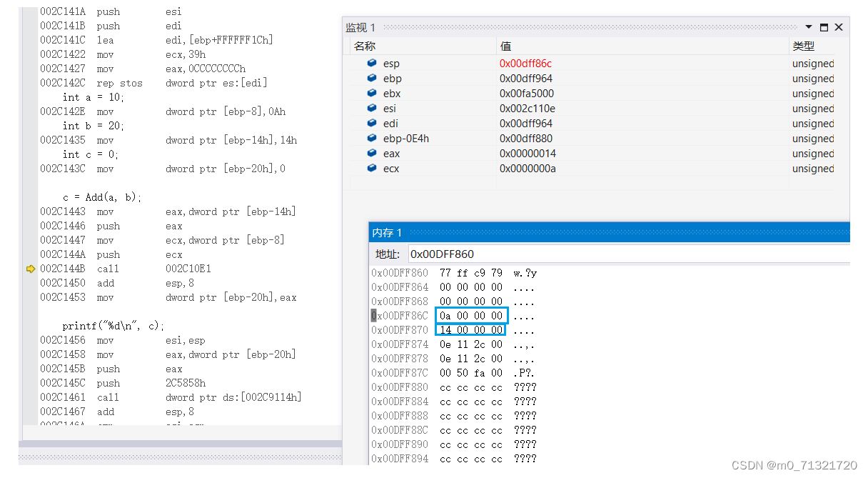Click the variable icon beside esi
The image size is (868, 478).
pyautogui.click(x=372, y=109)
